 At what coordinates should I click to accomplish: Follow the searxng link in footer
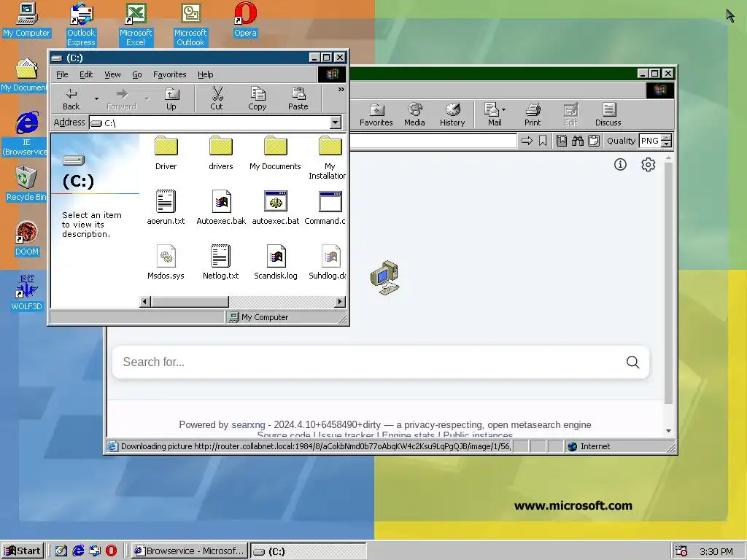click(x=248, y=425)
